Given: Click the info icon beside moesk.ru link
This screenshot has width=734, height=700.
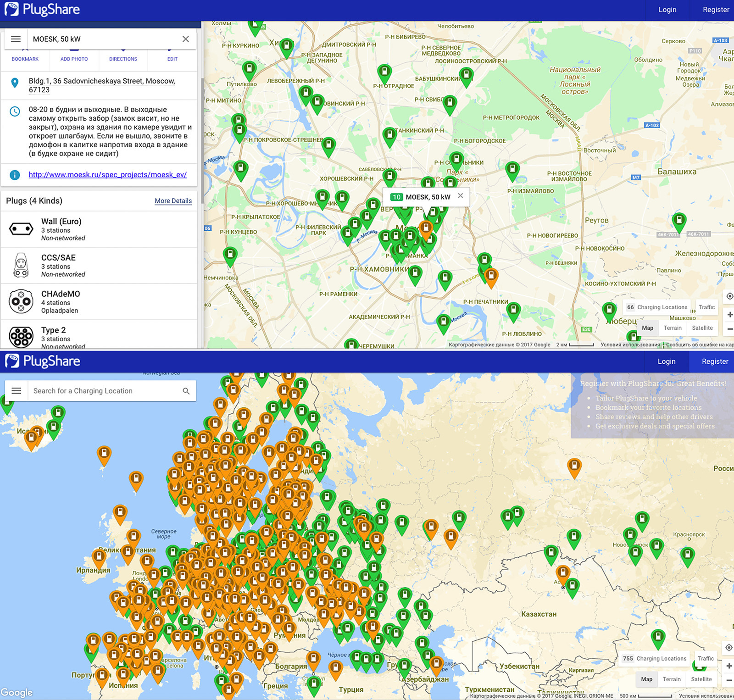Looking at the screenshot, I should (x=15, y=175).
